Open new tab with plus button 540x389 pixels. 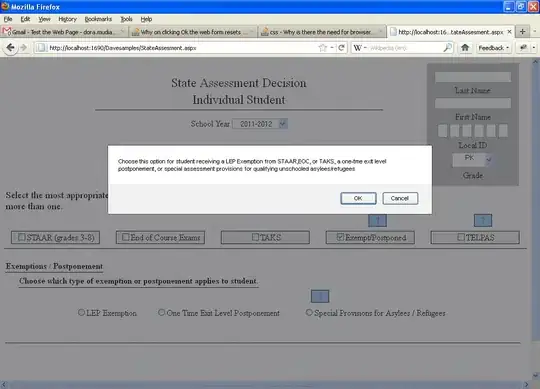pos(522,32)
